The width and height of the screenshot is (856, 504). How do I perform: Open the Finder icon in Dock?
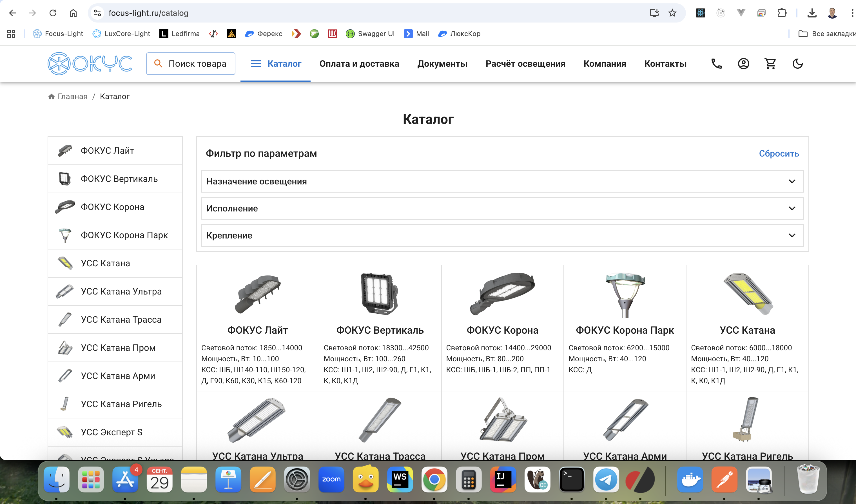point(57,479)
